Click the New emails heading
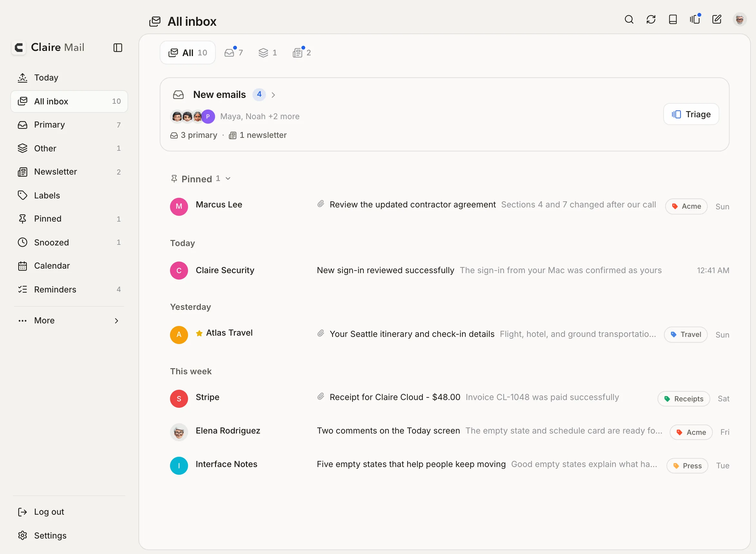This screenshot has height=554, width=756. (x=219, y=95)
